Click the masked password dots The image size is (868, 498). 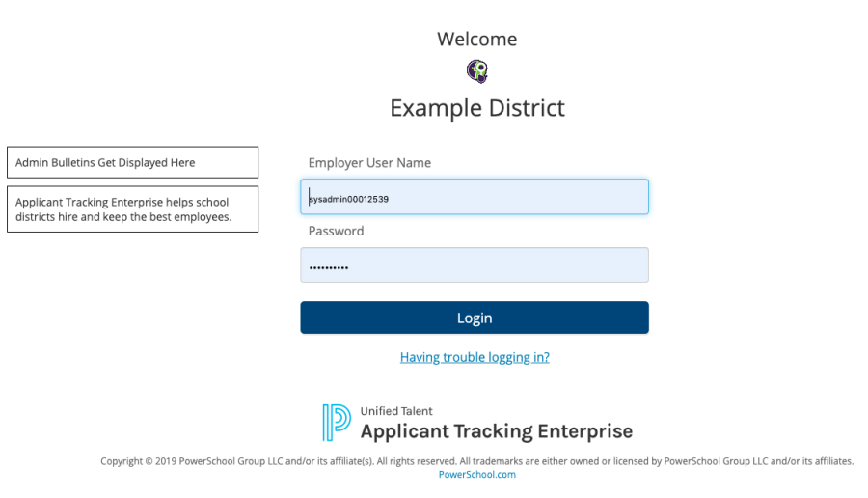tap(329, 267)
